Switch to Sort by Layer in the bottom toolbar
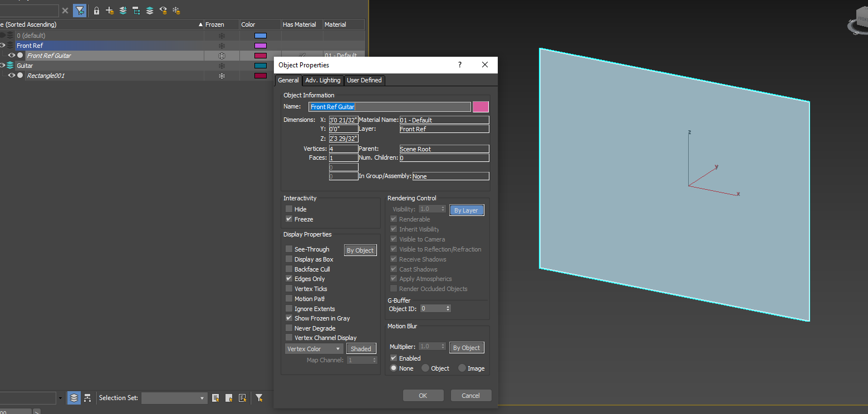 (x=74, y=398)
